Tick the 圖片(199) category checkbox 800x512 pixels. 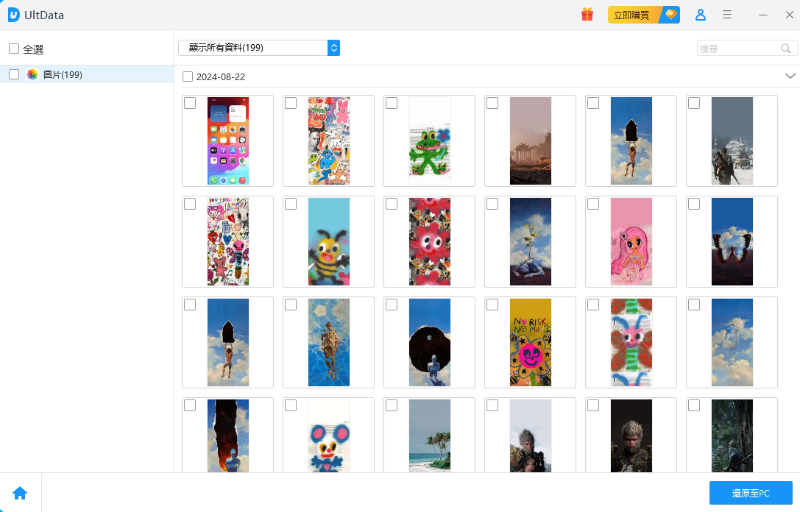tap(14, 74)
